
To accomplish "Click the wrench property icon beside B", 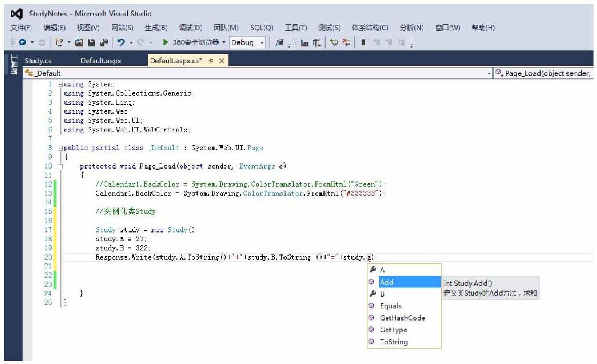I will click(x=373, y=293).
